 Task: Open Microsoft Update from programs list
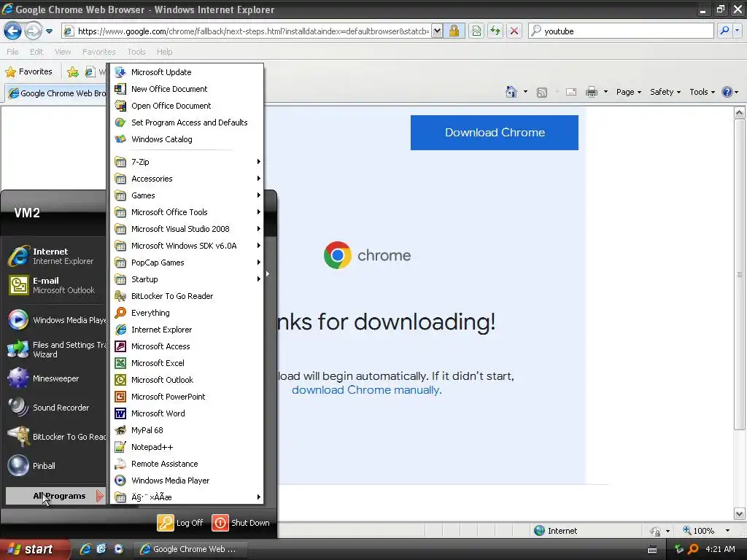pos(187,72)
